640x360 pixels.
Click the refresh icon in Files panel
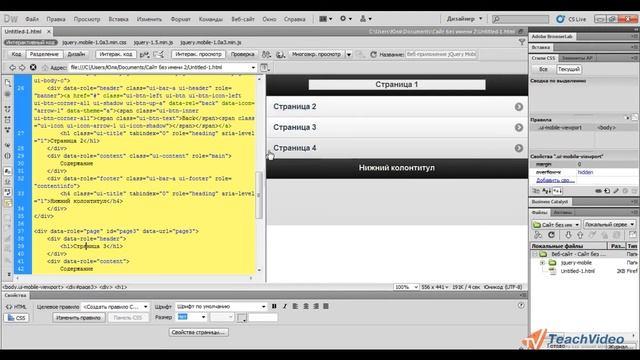pyautogui.click(x=551, y=235)
